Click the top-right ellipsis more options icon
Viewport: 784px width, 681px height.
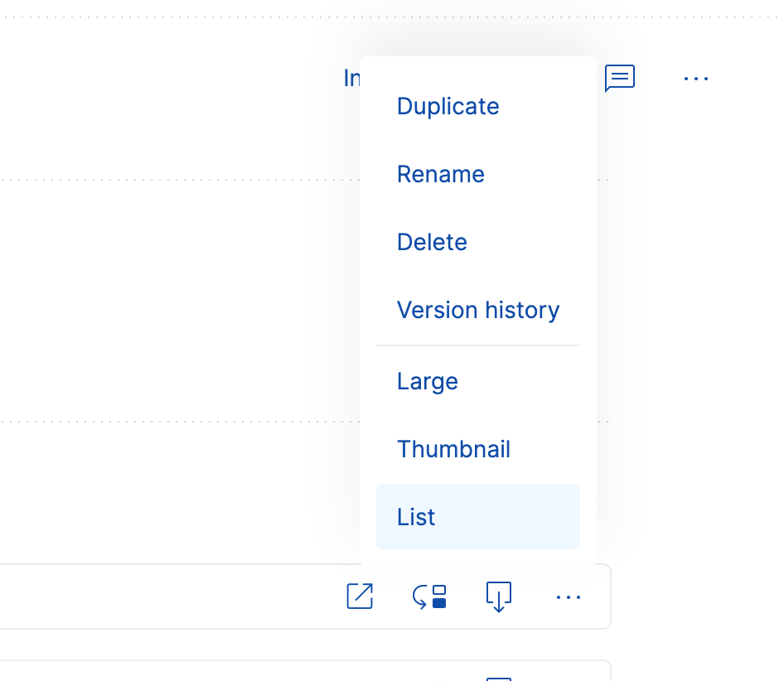click(695, 79)
